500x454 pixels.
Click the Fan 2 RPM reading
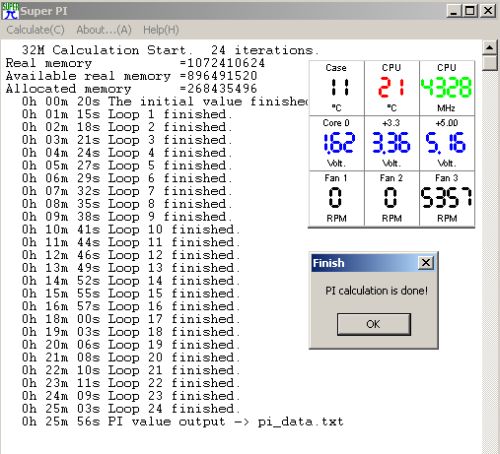pyautogui.click(x=390, y=197)
